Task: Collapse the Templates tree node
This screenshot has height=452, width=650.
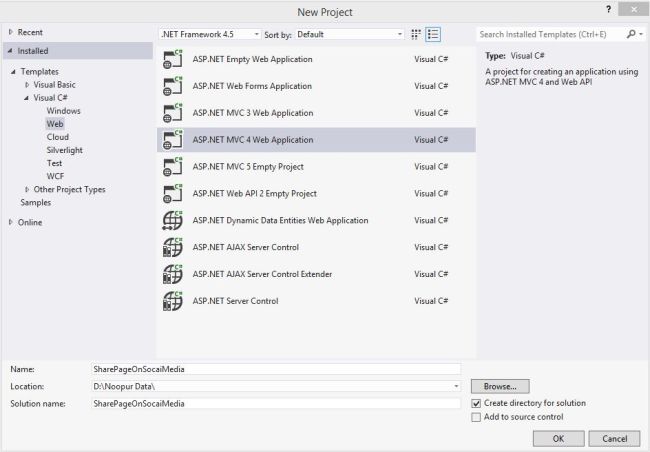Action: (13, 72)
